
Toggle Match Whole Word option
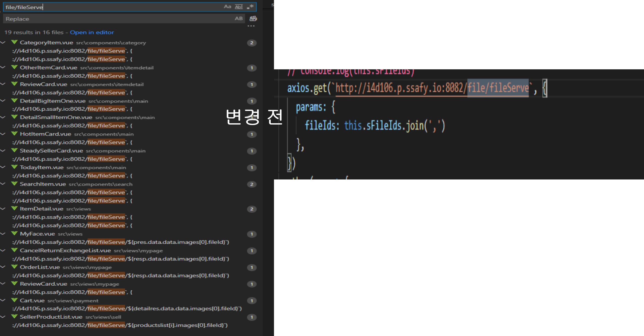239,7
